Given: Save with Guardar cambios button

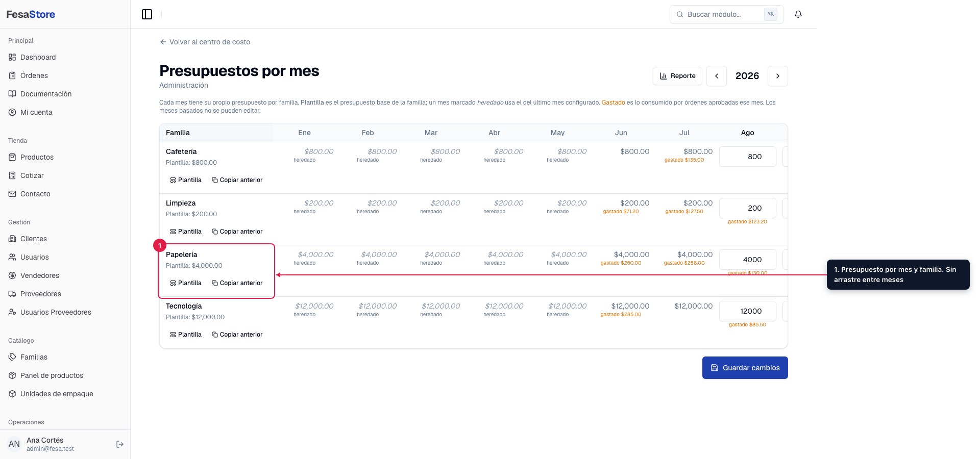Looking at the screenshot, I should [745, 368].
